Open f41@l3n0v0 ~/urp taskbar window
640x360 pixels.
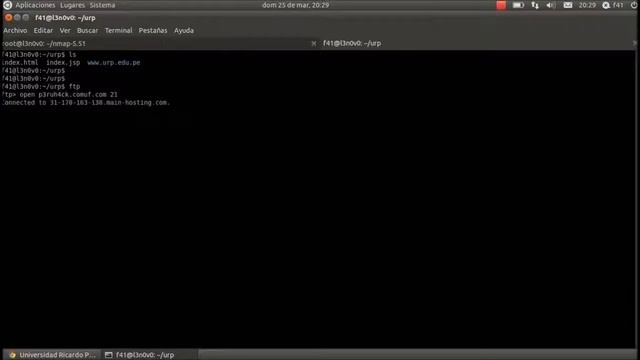point(149,355)
